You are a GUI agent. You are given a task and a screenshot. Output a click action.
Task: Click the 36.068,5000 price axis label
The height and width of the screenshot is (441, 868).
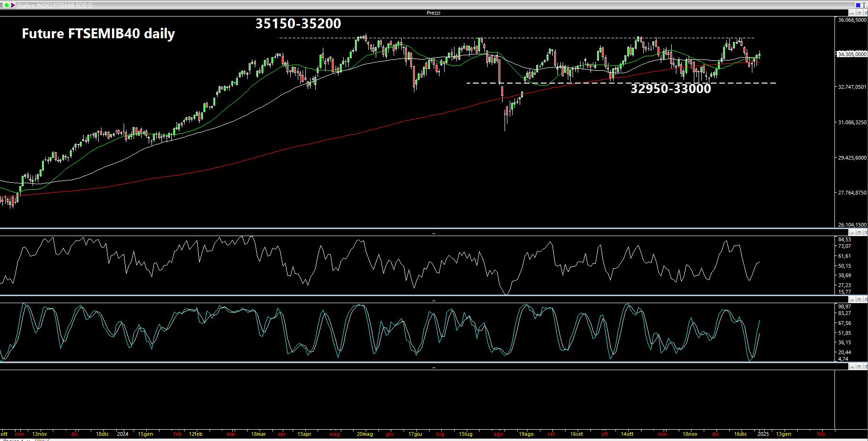(x=852, y=20)
